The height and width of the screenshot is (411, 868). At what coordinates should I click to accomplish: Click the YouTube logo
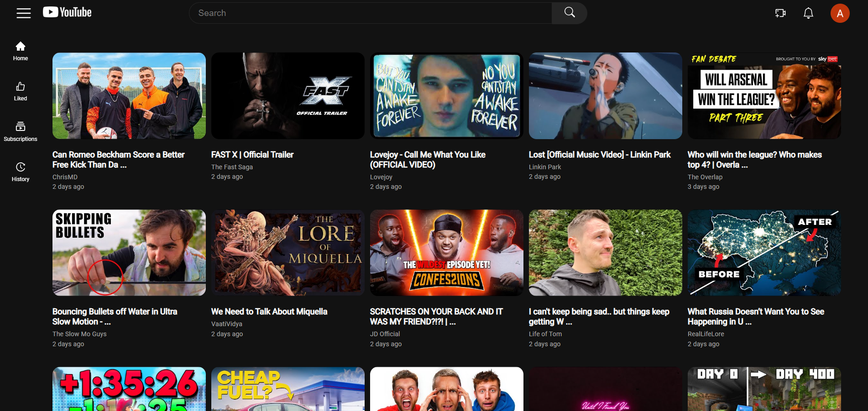click(67, 12)
